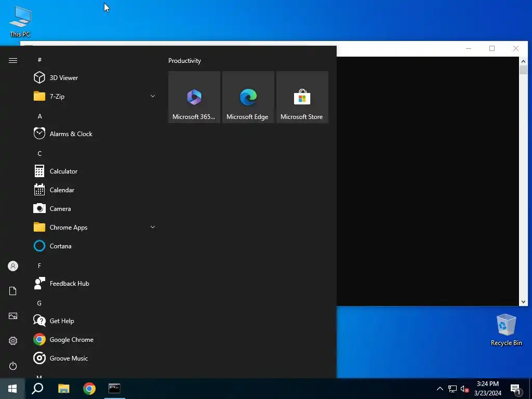Open the Chrome Apps folder entry
The image size is (532, 399).
[95, 228]
